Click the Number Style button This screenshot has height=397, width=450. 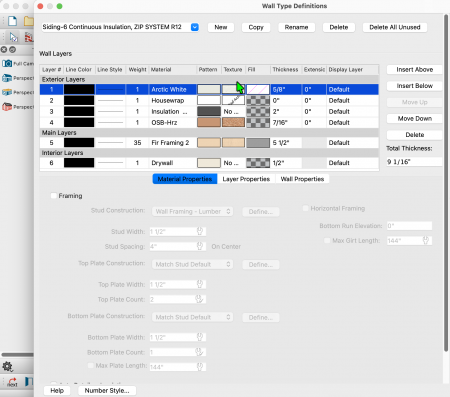107,391
